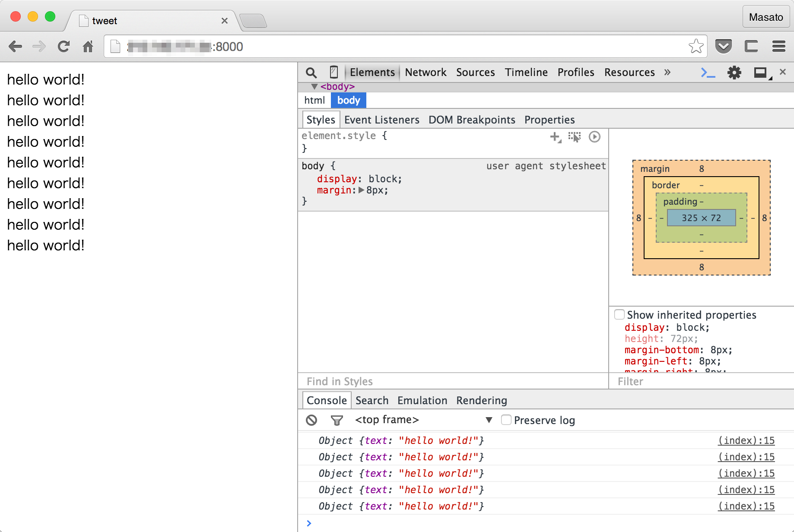Go to the home page icon
This screenshot has width=794, height=532.
click(x=88, y=46)
